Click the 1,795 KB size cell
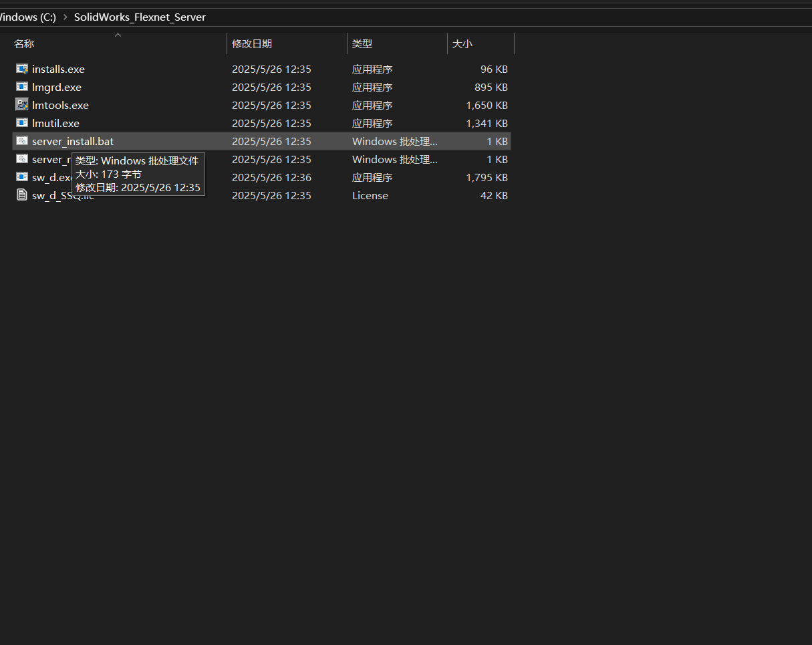Viewport: 812px width, 645px height. coord(487,177)
